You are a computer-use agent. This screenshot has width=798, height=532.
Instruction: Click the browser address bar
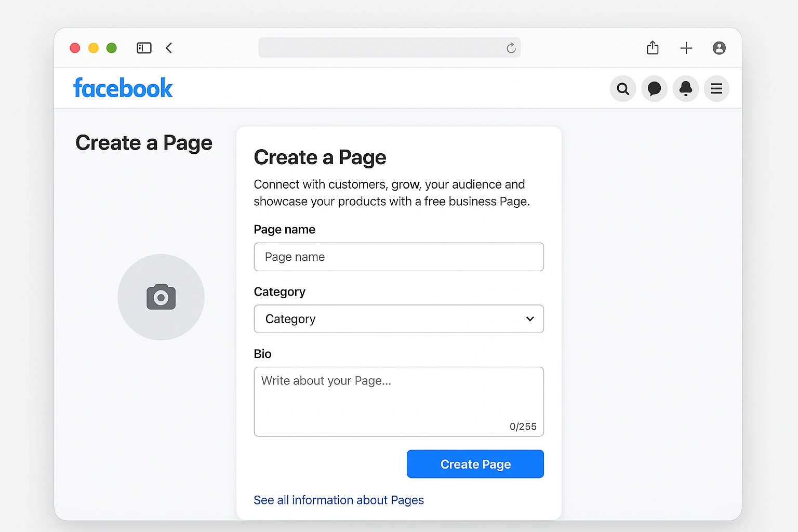382,48
